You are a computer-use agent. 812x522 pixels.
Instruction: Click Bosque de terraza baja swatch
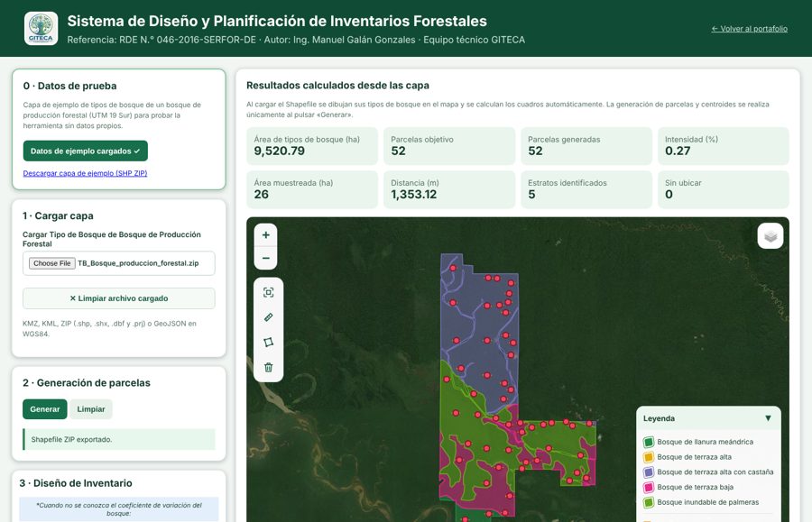[649, 487]
